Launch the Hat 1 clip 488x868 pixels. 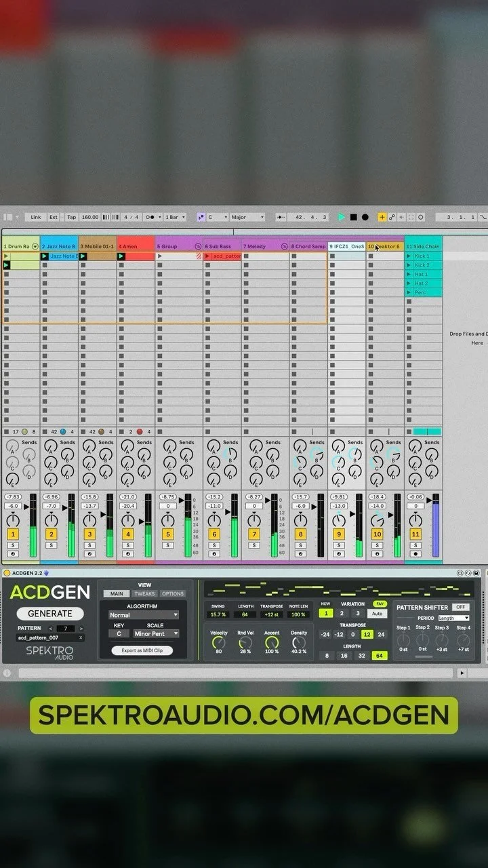(409, 274)
